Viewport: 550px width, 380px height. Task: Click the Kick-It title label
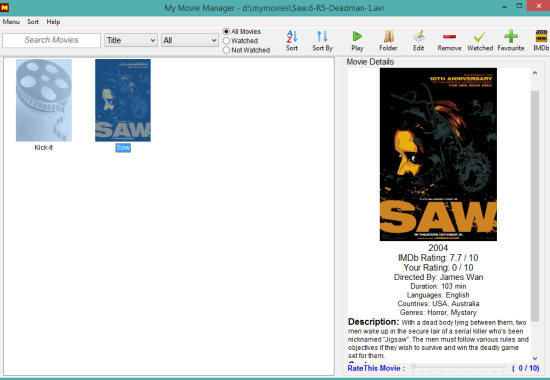(43, 148)
